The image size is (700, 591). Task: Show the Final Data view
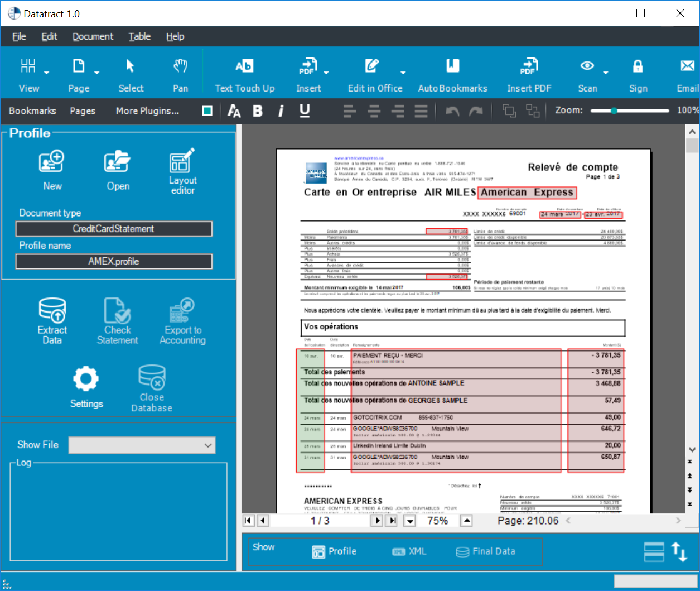486,551
